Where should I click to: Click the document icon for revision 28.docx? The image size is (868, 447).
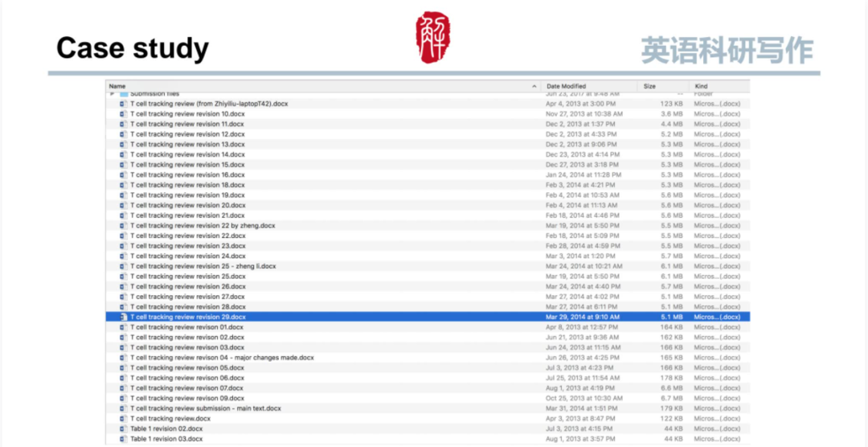pyautogui.click(x=124, y=307)
